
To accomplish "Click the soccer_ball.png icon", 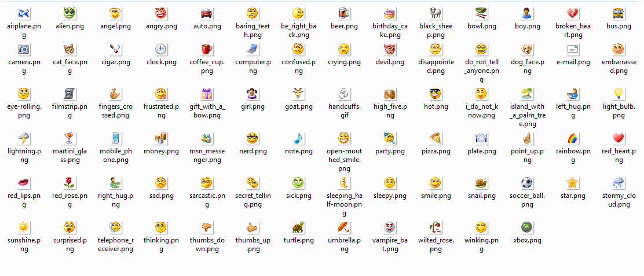I will pyautogui.click(x=527, y=183).
